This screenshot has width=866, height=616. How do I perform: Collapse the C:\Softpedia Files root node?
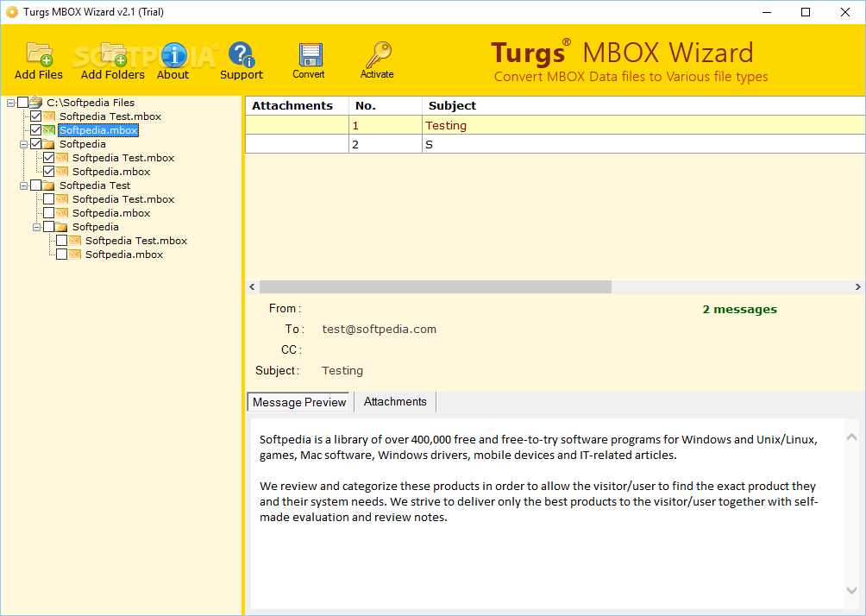tap(10, 103)
